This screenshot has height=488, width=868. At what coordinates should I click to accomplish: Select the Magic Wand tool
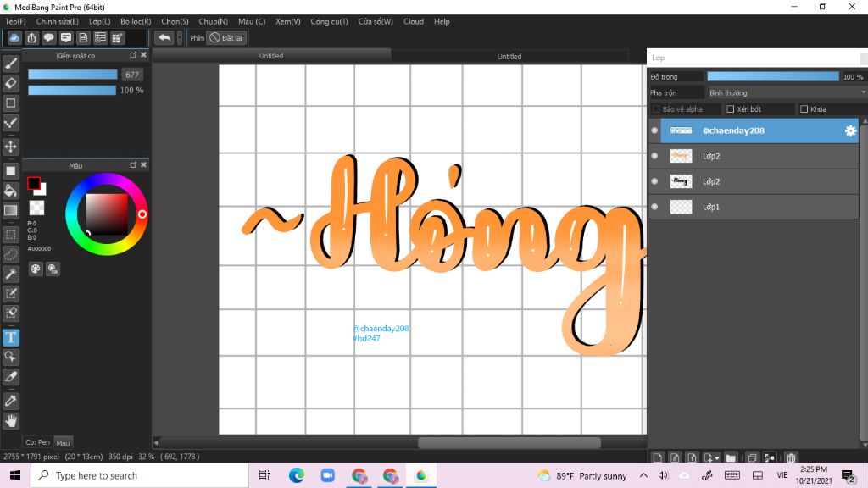point(10,274)
